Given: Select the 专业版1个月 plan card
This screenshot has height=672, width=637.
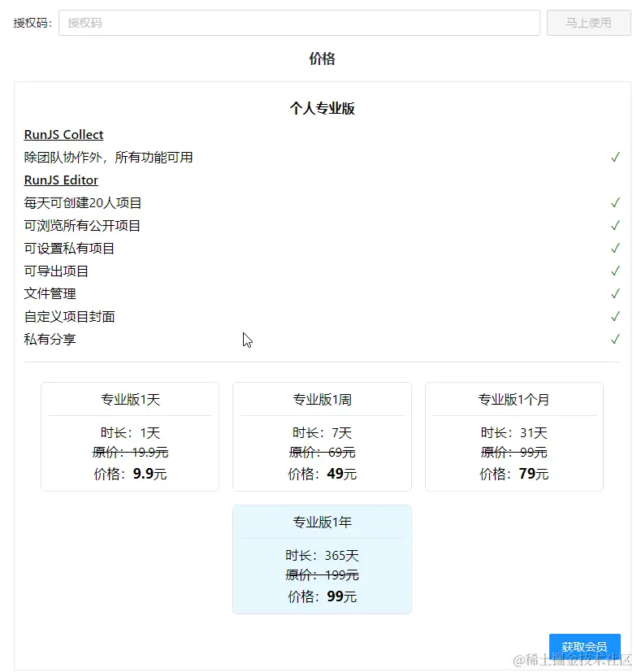Looking at the screenshot, I should tap(514, 436).
